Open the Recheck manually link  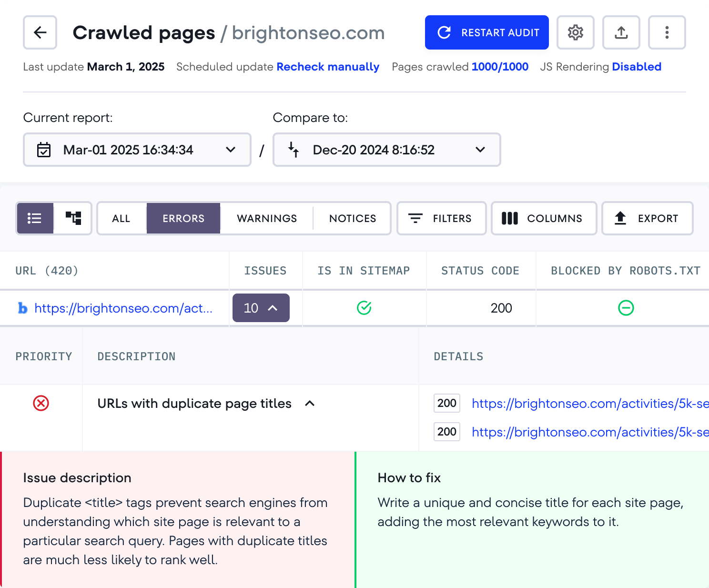(x=327, y=67)
